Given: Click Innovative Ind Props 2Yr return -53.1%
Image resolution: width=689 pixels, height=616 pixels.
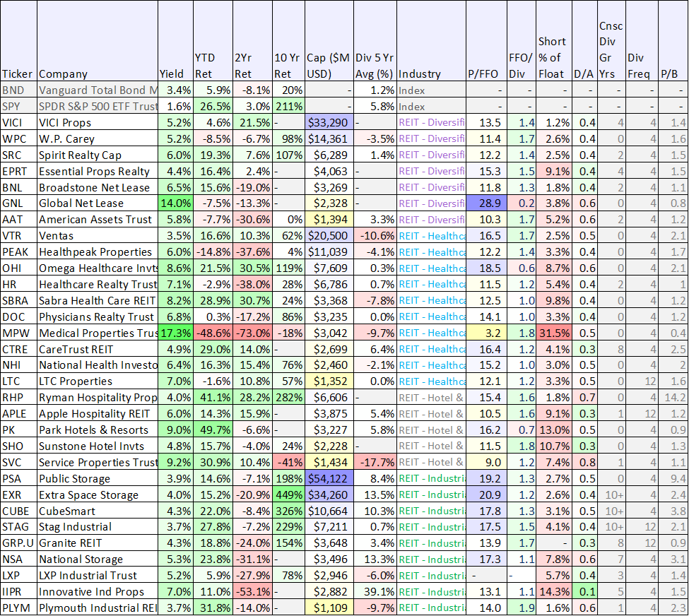Looking at the screenshot, I should point(253,592).
